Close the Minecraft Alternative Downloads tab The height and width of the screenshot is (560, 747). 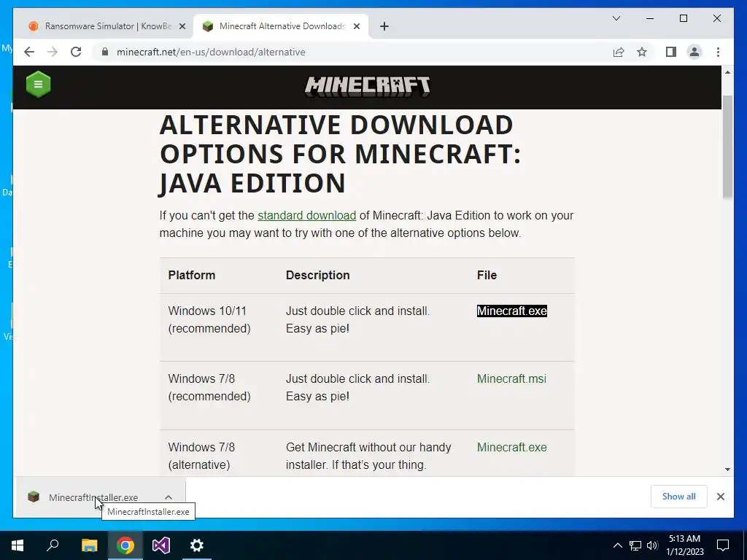(x=356, y=26)
